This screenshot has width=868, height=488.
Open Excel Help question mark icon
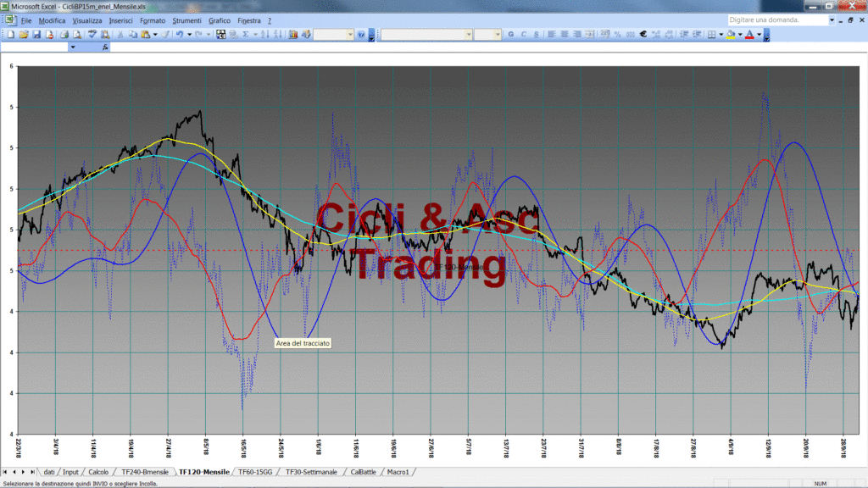[361, 34]
